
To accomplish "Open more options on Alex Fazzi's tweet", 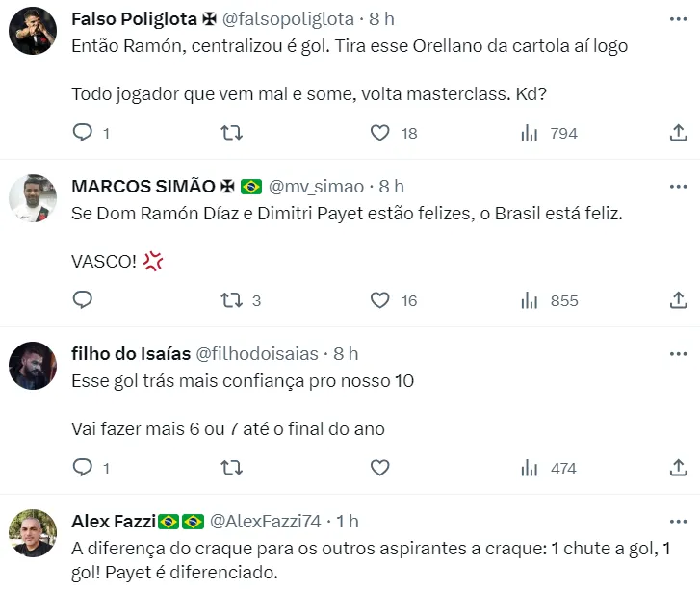I will pyautogui.click(x=678, y=522).
